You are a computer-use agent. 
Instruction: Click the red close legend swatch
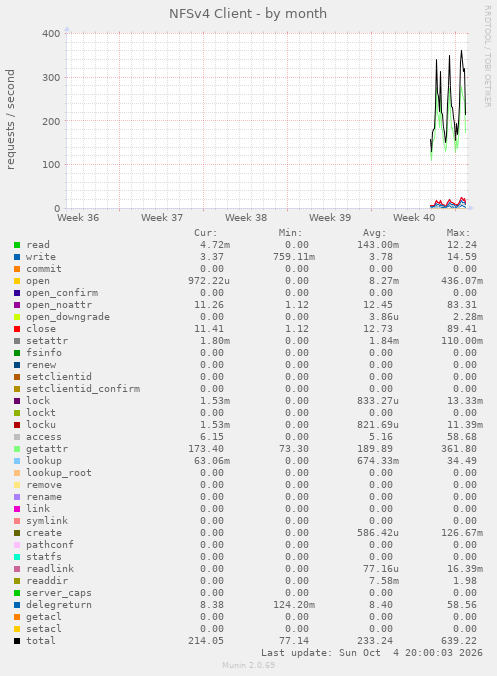point(17,329)
